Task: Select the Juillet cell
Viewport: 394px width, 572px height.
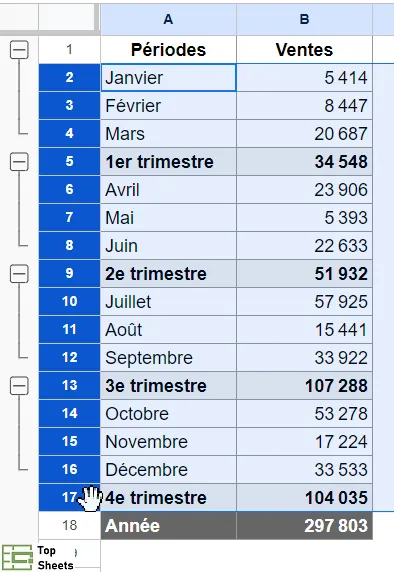Action: point(168,302)
